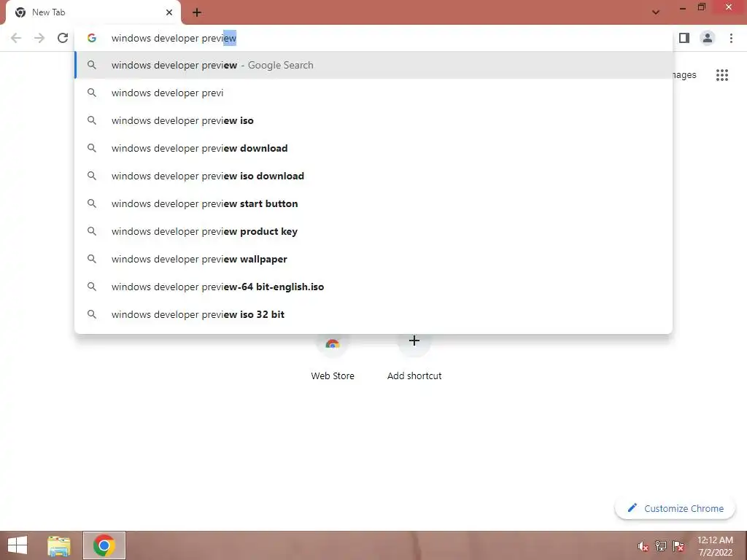Click search icon beside 'preview wallpaper' suggestion
The height and width of the screenshot is (560, 747).
[91, 259]
